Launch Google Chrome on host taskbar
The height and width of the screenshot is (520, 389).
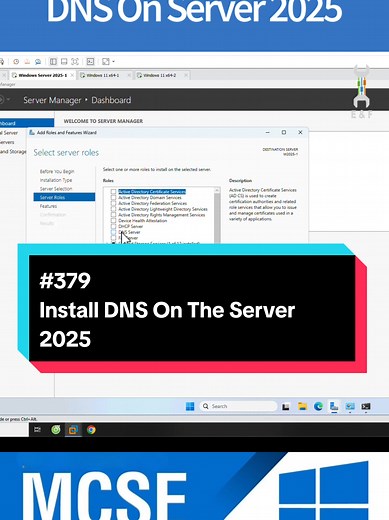[91, 430]
